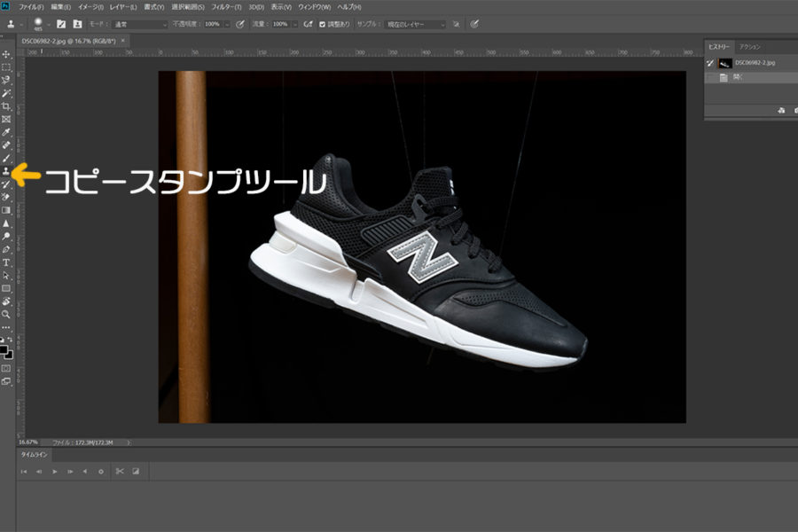Open Edit Toolbar three-dots menu
The width and height of the screenshot is (798, 532).
pos(6,328)
